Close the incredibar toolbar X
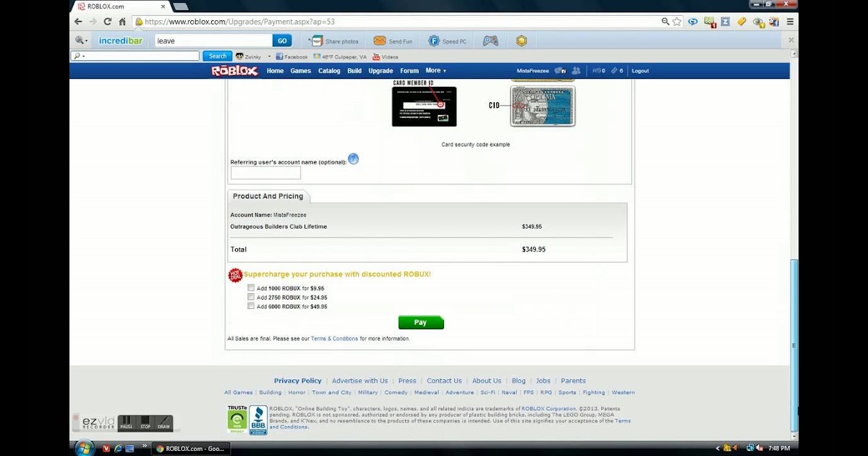 click(x=791, y=41)
